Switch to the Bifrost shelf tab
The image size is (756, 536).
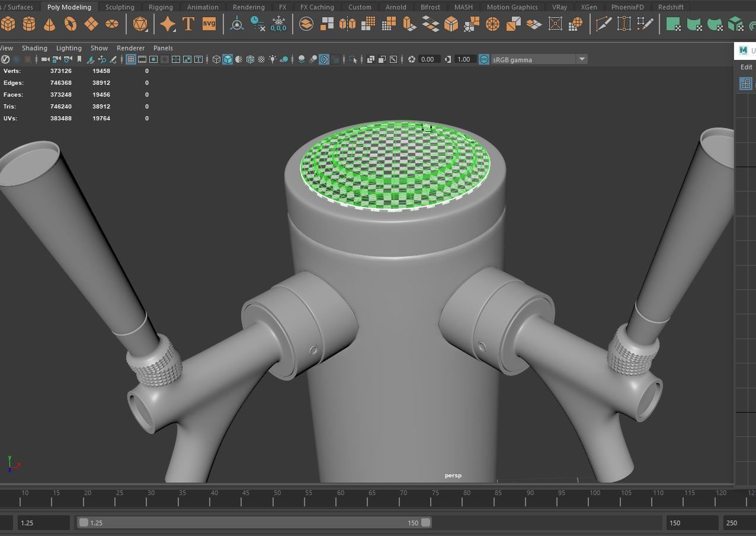430,7
